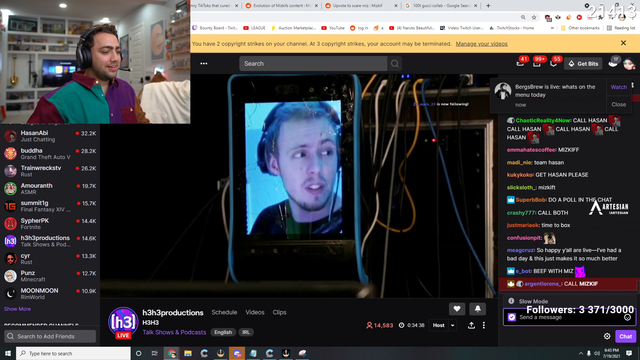
Task: Open the crown icon with 17 badge
Action: [x=613, y=63]
